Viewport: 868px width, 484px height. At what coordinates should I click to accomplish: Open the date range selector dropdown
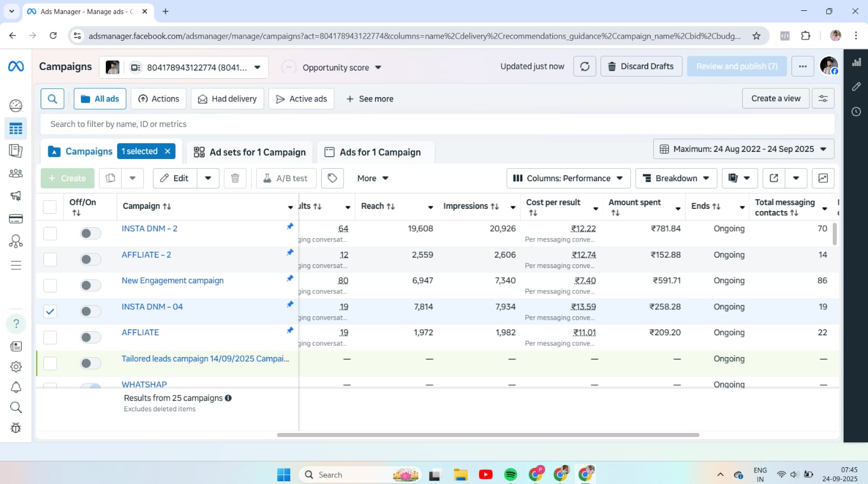click(x=743, y=149)
